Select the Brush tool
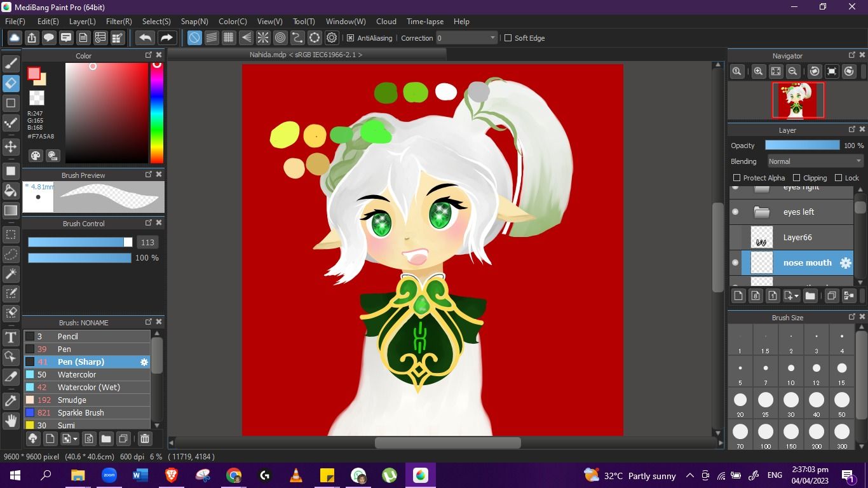The image size is (868, 488). [11, 63]
